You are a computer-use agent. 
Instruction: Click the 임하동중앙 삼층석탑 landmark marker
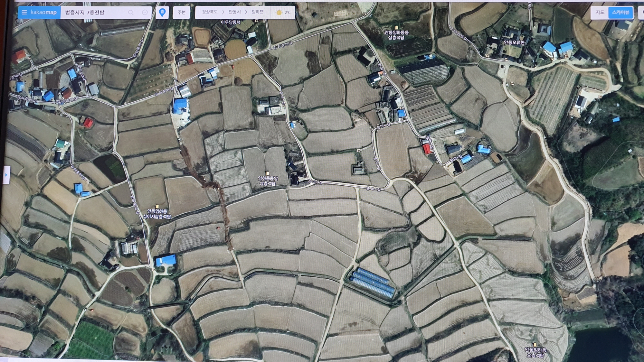point(267,173)
